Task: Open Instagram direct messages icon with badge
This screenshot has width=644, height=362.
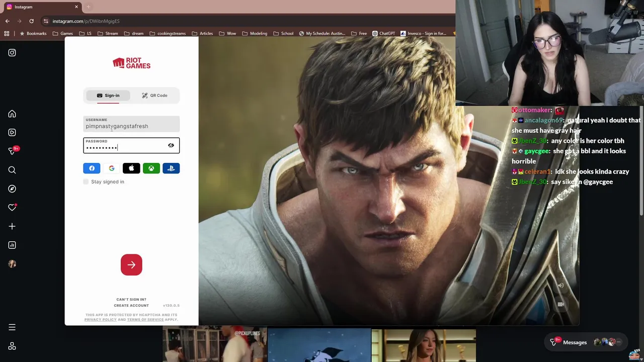Action: point(13,151)
